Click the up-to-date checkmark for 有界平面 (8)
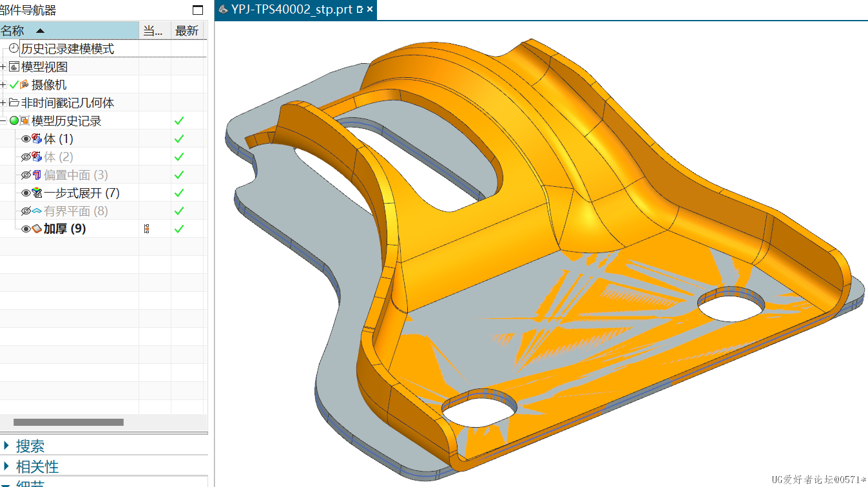The image size is (868, 487). [x=179, y=211]
